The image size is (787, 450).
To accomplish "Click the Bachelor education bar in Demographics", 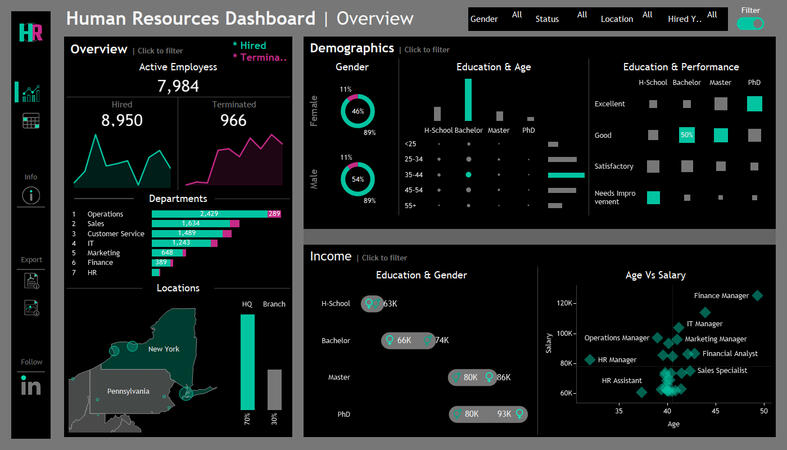I will pyautogui.click(x=468, y=100).
